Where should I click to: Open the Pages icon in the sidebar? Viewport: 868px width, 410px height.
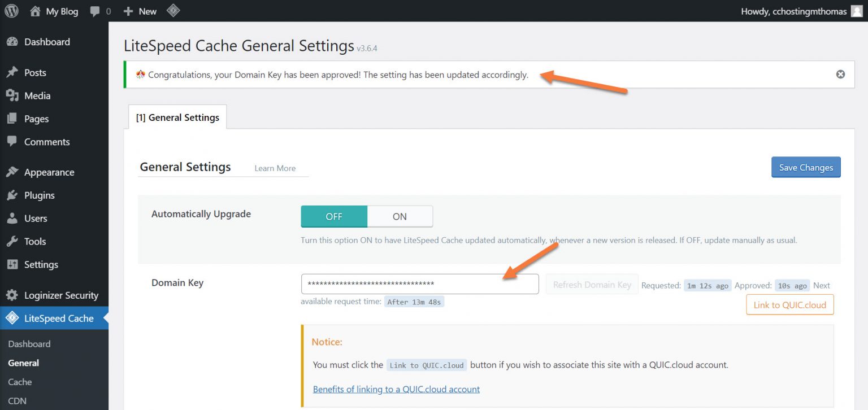pyautogui.click(x=12, y=119)
